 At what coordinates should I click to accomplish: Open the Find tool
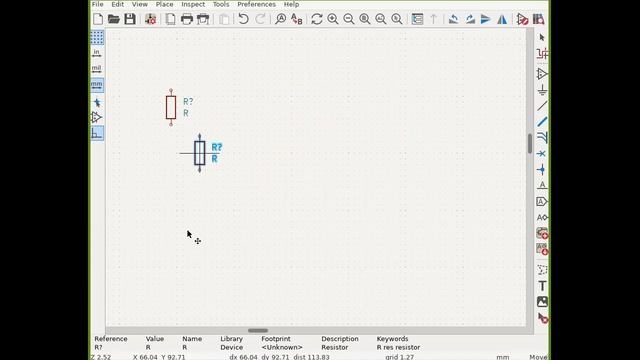(280, 19)
